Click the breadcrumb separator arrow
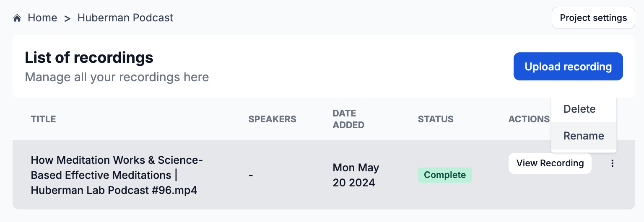644x222 pixels. click(67, 18)
